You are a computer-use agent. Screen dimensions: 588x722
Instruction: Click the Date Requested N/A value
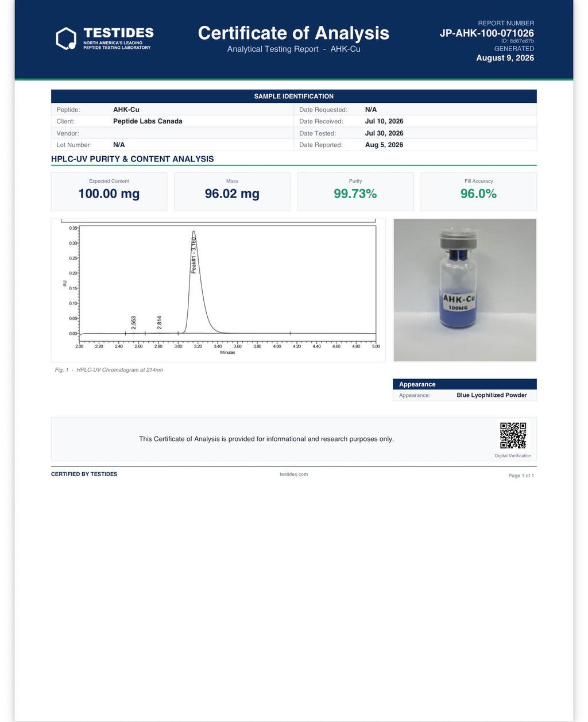(x=371, y=110)
